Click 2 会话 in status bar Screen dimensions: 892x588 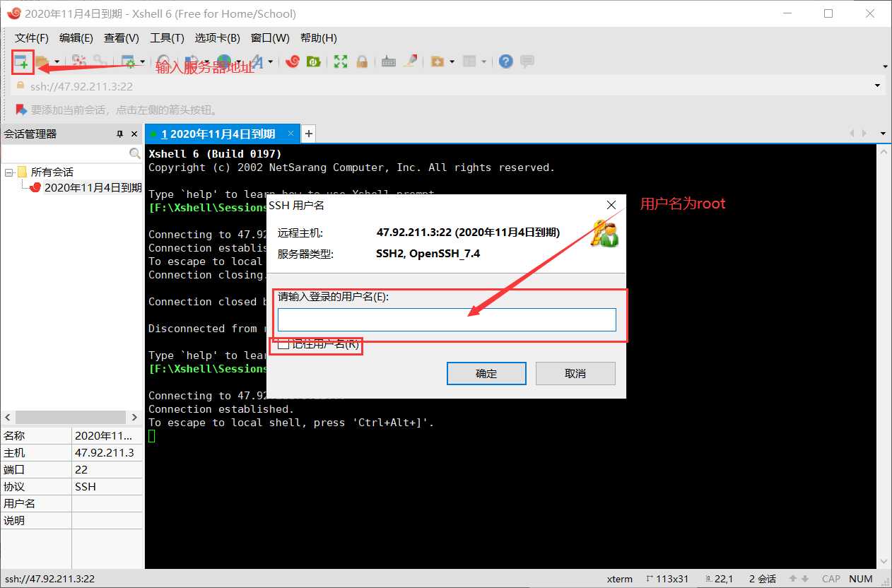(763, 579)
